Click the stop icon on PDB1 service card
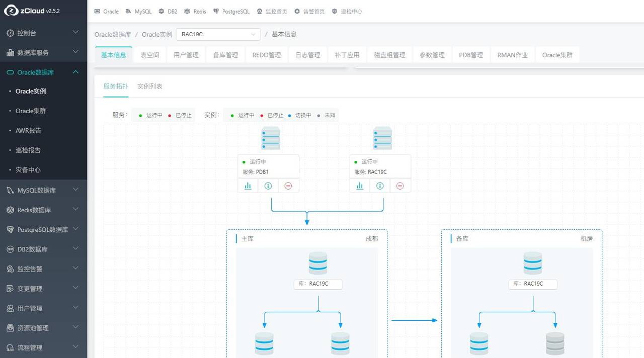 288,186
